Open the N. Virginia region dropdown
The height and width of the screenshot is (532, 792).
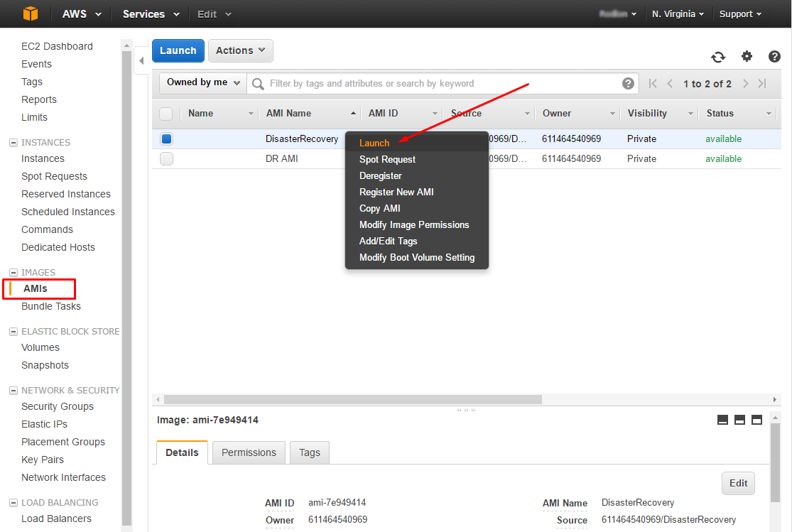coord(678,14)
